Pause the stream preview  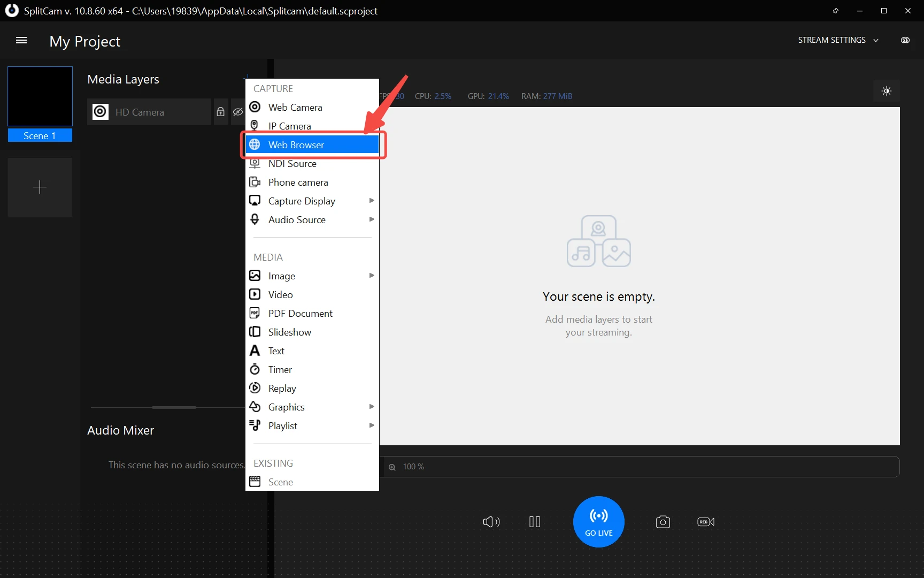[534, 522]
